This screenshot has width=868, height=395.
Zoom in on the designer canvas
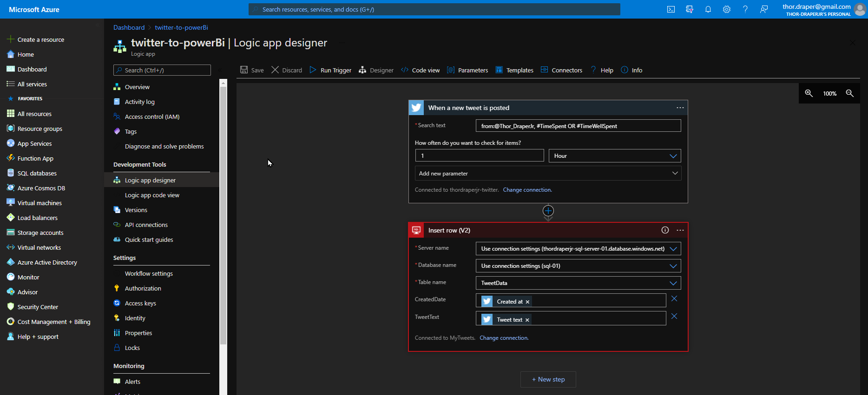click(x=809, y=93)
